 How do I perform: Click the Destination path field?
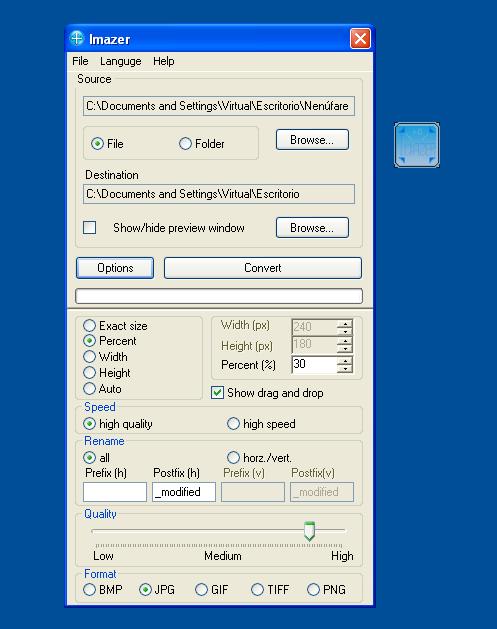[219, 194]
